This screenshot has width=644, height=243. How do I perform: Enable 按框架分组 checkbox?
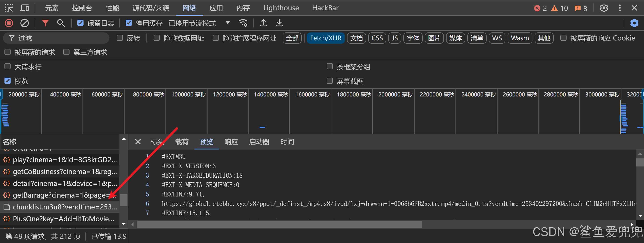point(330,67)
